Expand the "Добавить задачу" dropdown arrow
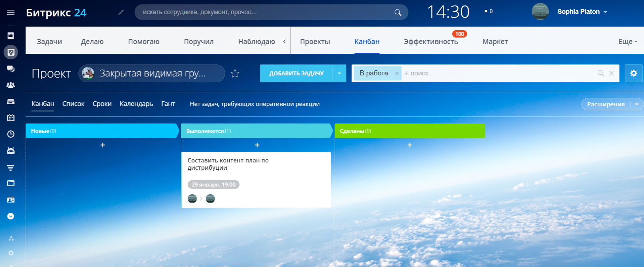Viewport: 644px width, 267px height. pyautogui.click(x=340, y=73)
